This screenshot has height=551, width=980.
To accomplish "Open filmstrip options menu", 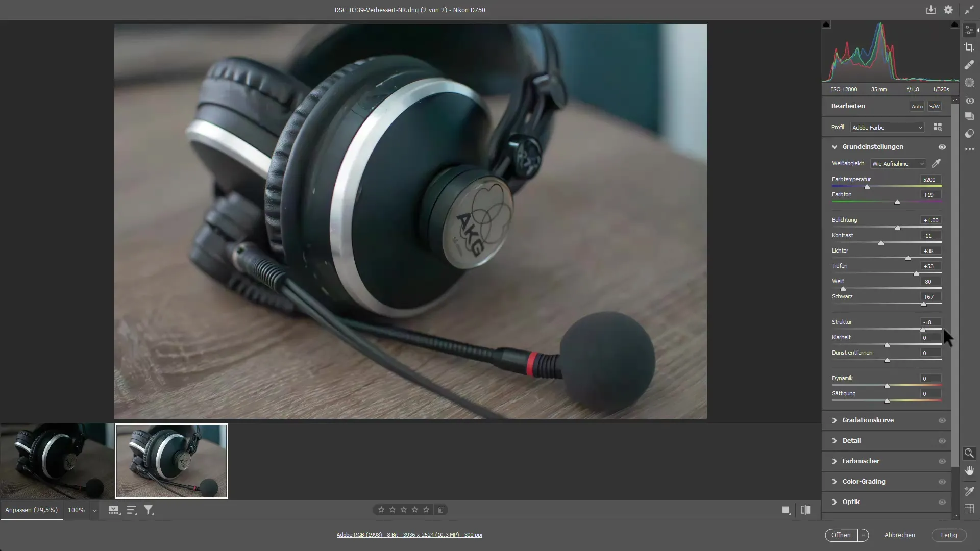I will click(114, 510).
